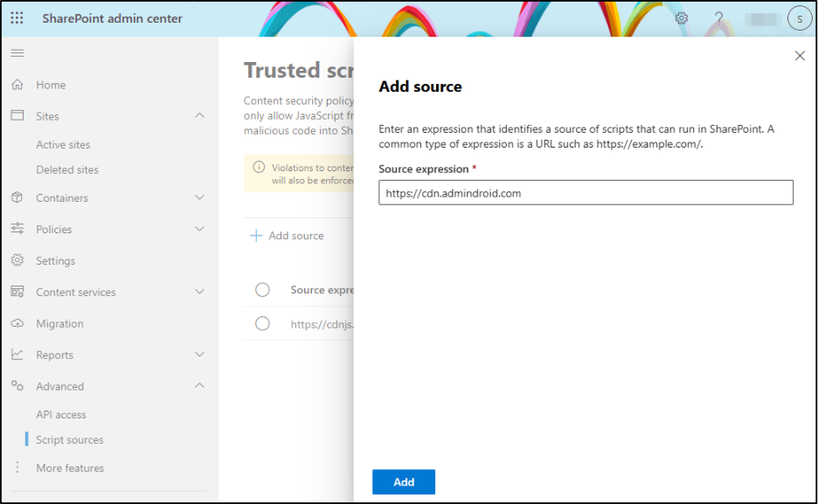Open the app launcher waffle icon
Screen dimensions: 818x504
coord(17,18)
